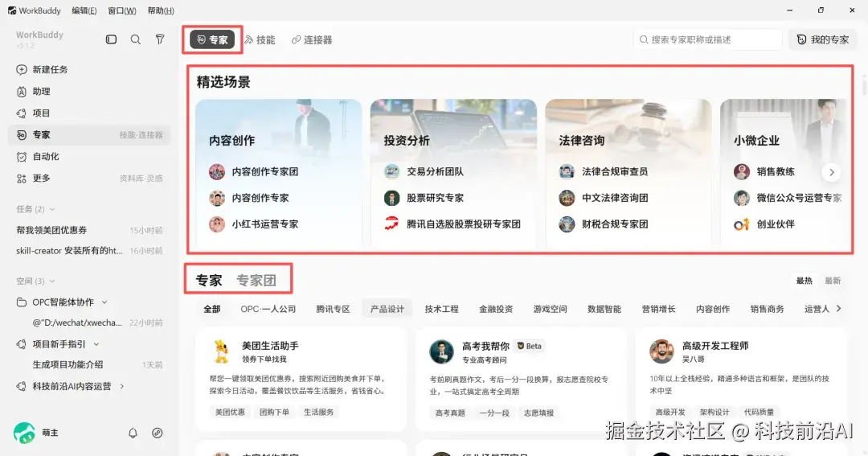Collapse the 空间 (3) section chevron
868x456 pixels.
(52, 281)
